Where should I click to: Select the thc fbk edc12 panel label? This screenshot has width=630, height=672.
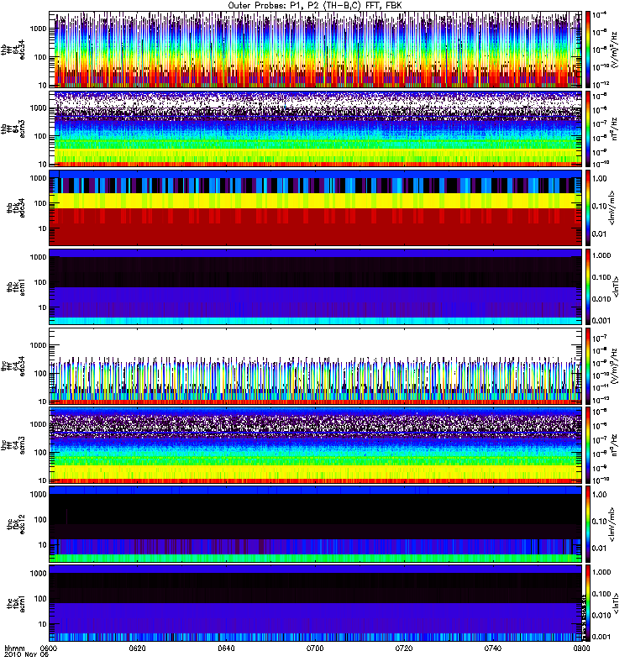coord(16,523)
